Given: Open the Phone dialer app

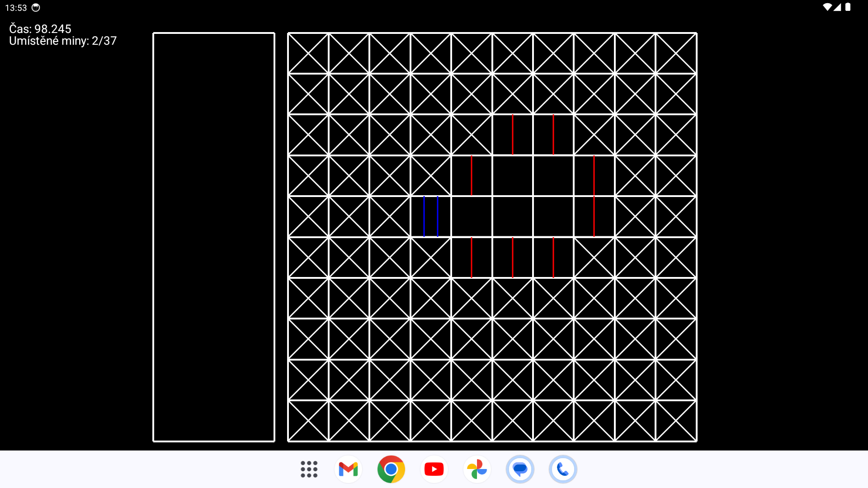Looking at the screenshot, I should click(563, 469).
